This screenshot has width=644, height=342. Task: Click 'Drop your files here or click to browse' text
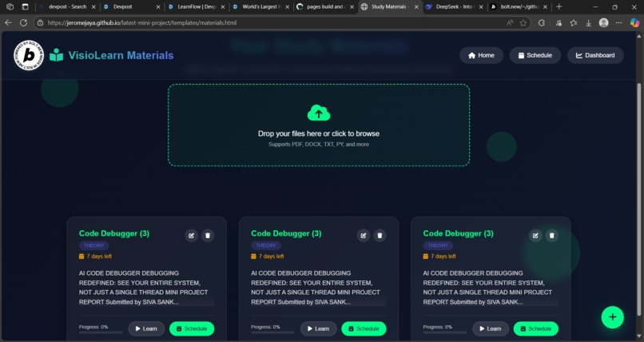point(319,133)
